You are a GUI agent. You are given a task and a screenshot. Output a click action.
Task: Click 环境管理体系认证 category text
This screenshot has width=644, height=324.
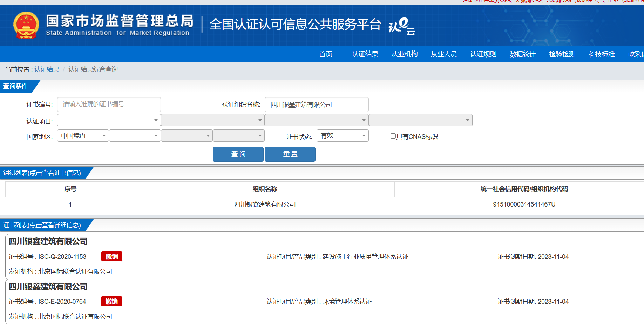(347, 302)
